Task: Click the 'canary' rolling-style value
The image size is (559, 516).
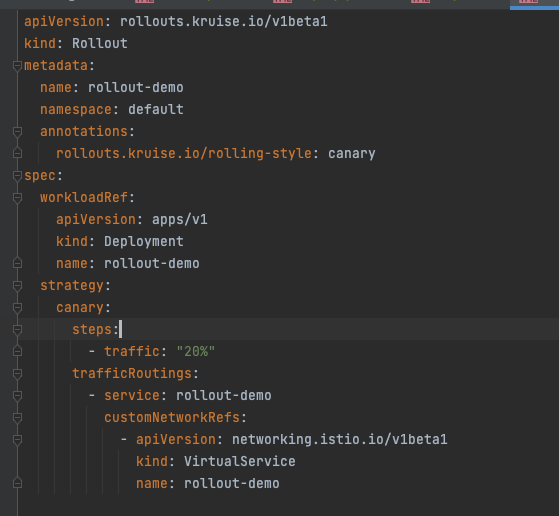Action: pos(352,154)
